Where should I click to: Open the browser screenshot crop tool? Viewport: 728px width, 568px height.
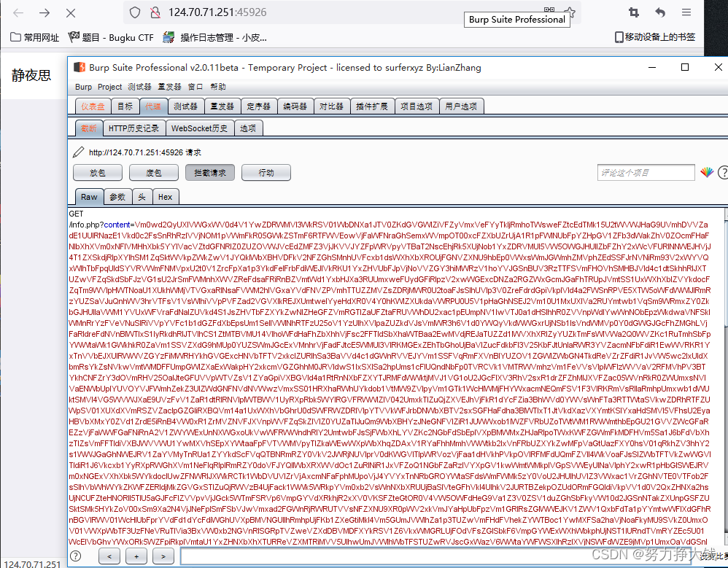[634, 12]
